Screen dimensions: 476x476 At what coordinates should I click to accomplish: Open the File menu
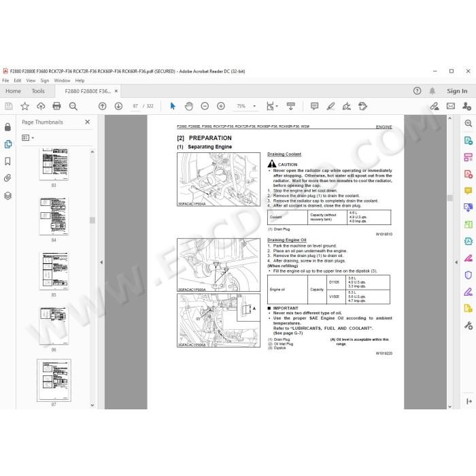(5, 80)
